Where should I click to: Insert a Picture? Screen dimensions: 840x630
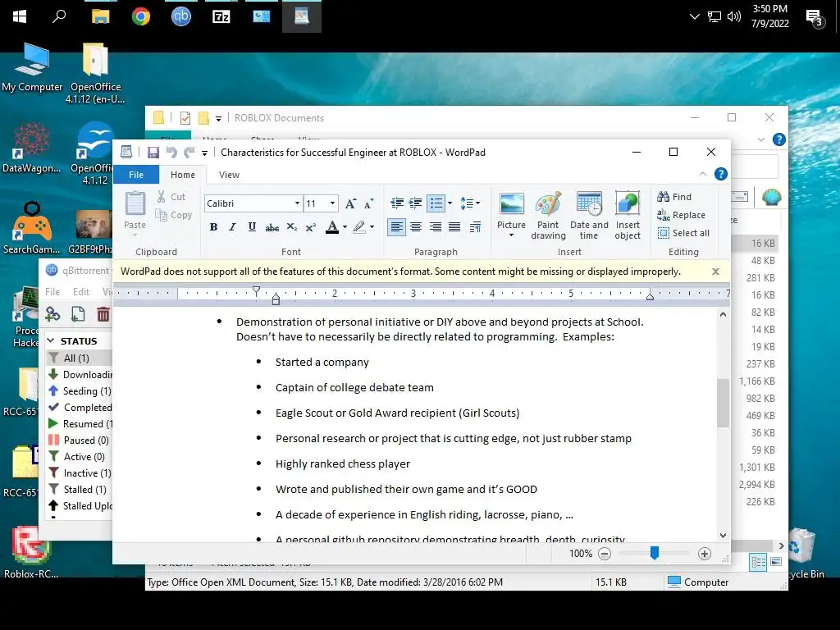point(511,210)
